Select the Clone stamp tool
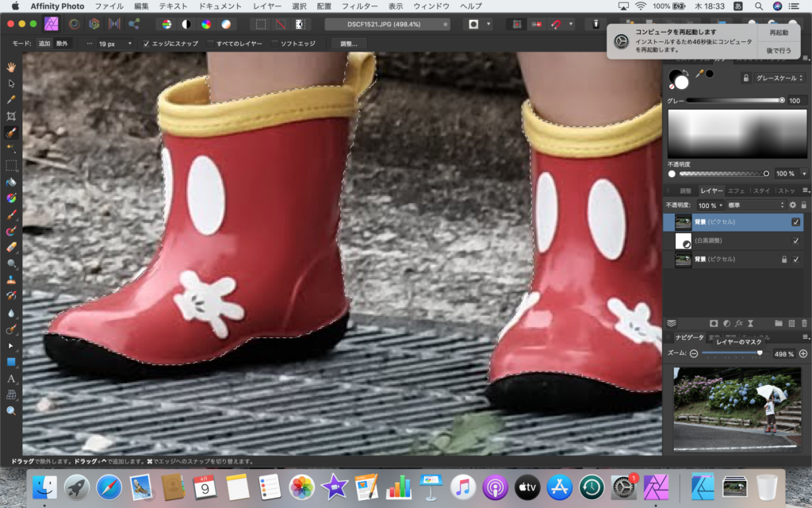The height and width of the screenshot is (508, 812). coord(11,280)
